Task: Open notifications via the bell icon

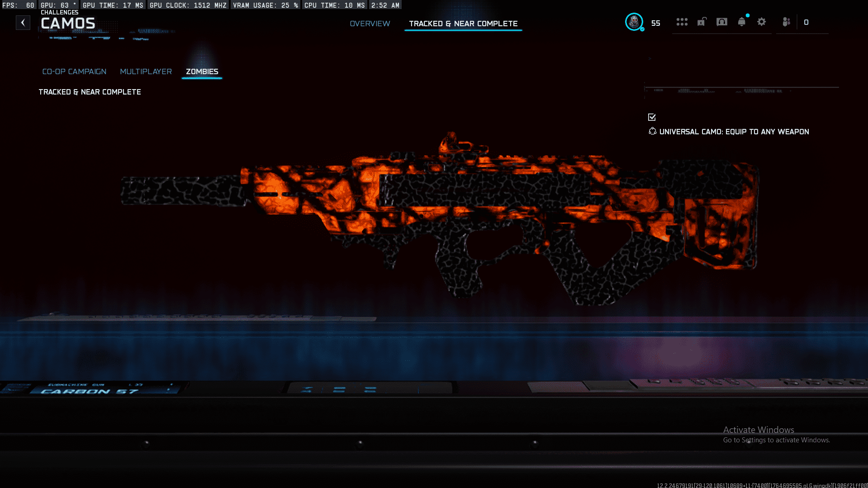Action: click(x=742, y=22)
